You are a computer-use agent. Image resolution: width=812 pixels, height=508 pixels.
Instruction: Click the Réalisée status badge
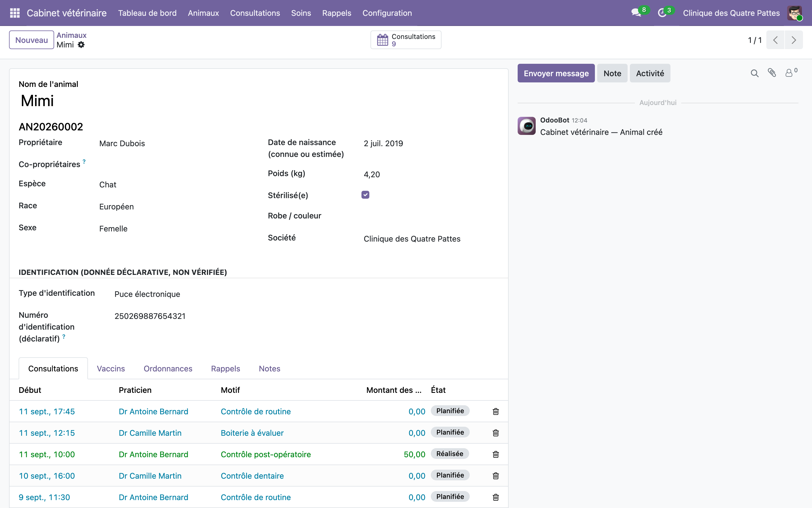click(x=450, y=454)
